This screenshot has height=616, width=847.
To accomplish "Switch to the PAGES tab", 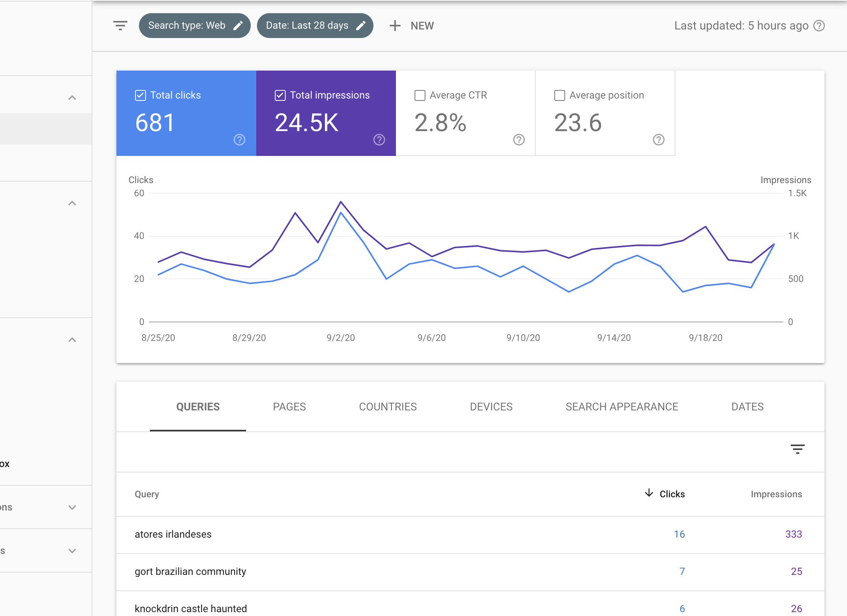I will [289, 407].
